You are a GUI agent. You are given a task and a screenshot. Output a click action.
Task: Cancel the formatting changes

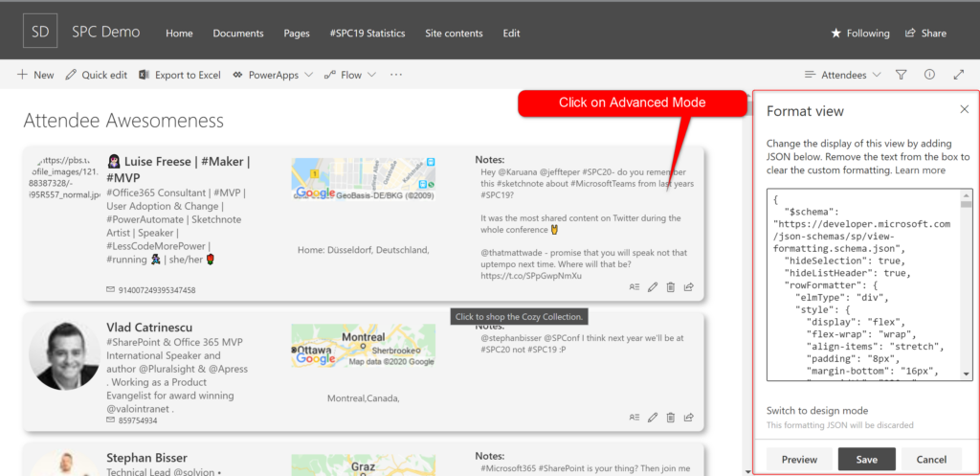[931, 459]
